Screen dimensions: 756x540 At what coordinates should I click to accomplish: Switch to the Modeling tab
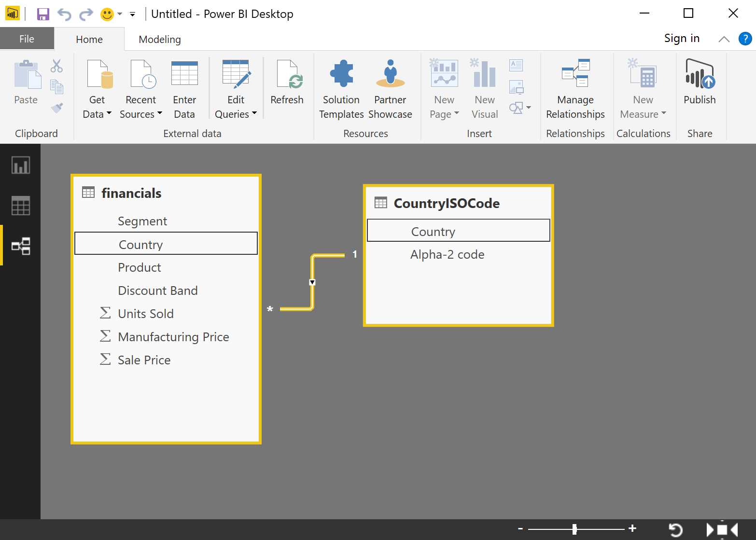(x=159, y=39)
